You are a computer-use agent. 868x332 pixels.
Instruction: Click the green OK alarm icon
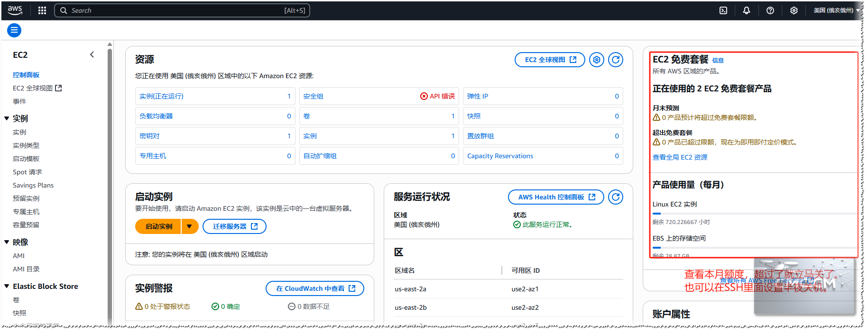(215, 306)
